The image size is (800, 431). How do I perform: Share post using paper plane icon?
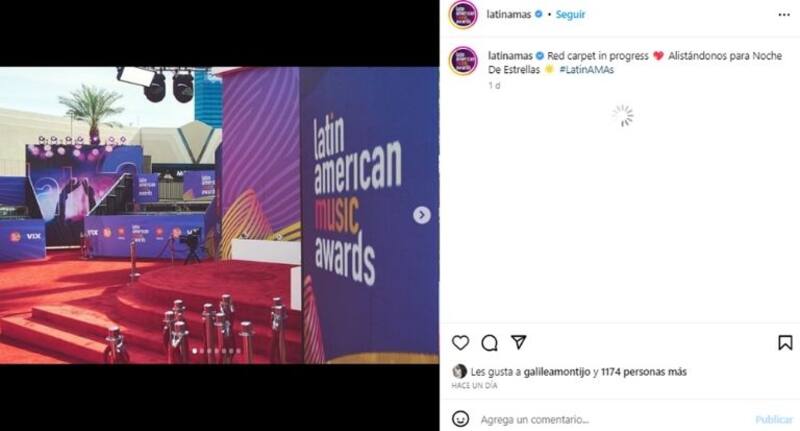coord(518,342)
